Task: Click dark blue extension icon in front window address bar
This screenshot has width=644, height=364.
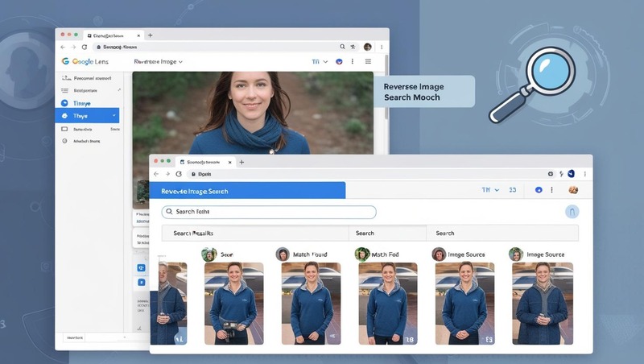Action: [571, 174]
